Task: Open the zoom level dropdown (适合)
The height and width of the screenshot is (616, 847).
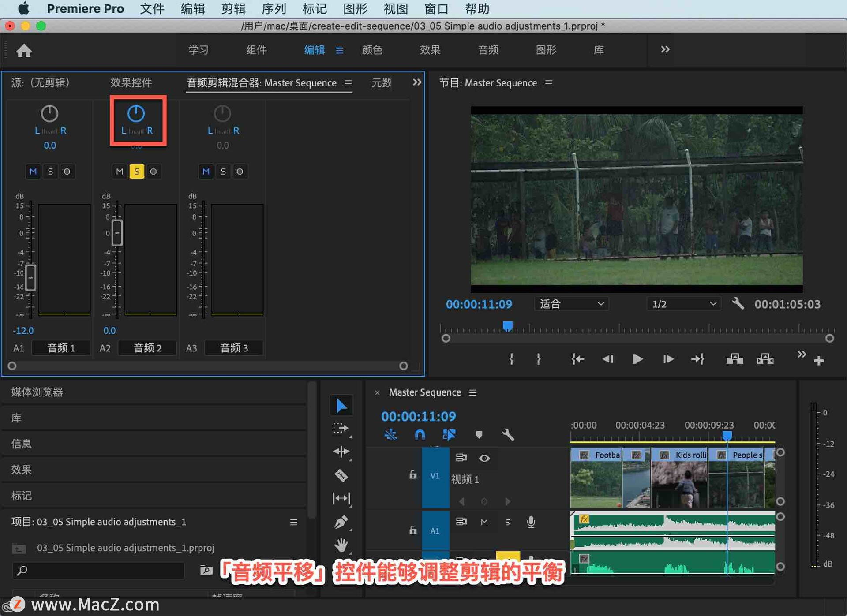Action: (x=571, y=304)
